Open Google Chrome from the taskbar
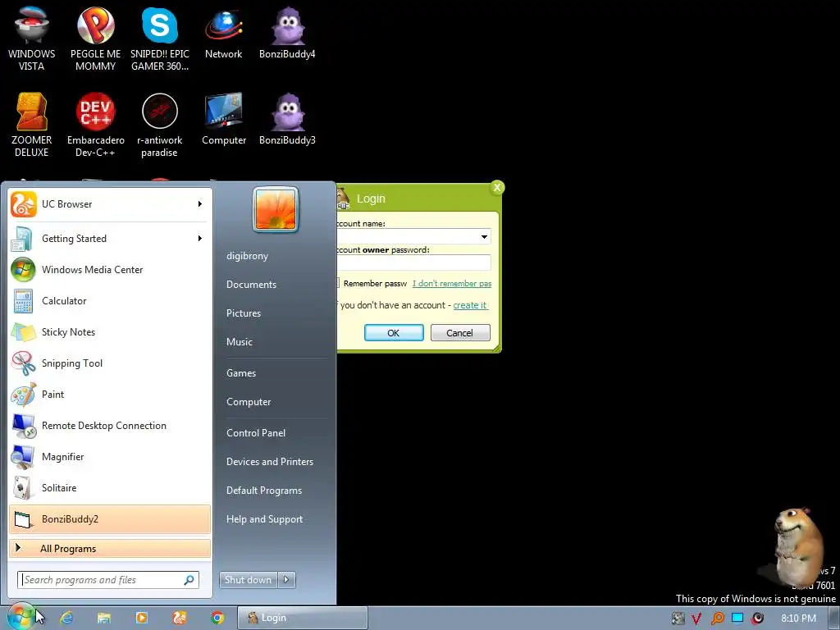Viewport: 840px width, 630px height. pos(217,618)
